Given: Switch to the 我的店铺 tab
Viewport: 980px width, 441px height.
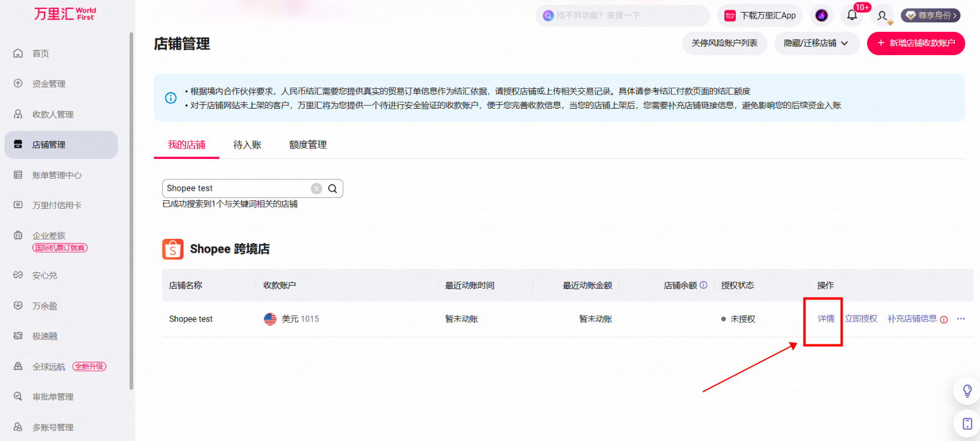Looking at the screenshot, I should click(x=187, y=145).
